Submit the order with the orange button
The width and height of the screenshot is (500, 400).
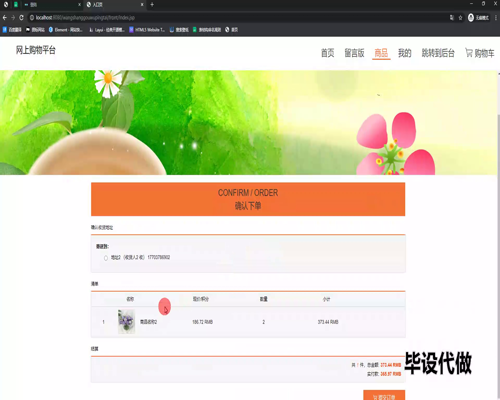pyautogui.click(x=384, y=396)
